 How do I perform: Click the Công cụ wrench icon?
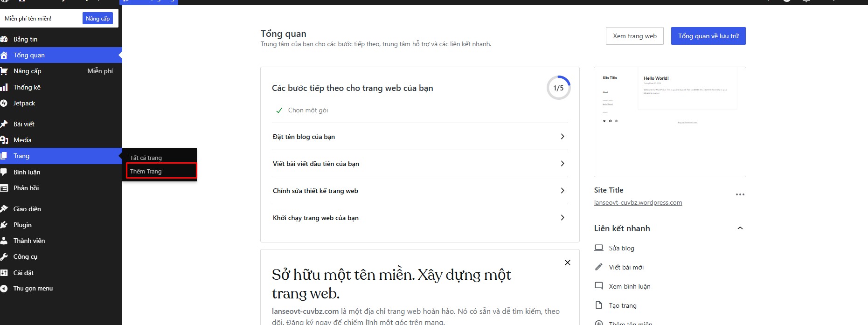pyautogui.click(x=4, y=256)
